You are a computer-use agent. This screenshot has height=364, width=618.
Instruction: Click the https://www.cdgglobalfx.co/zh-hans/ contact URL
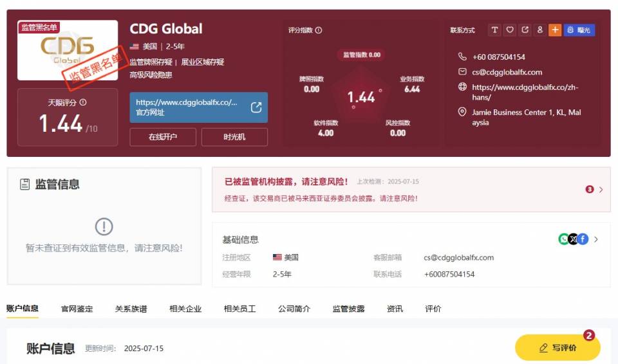point(525,92)
